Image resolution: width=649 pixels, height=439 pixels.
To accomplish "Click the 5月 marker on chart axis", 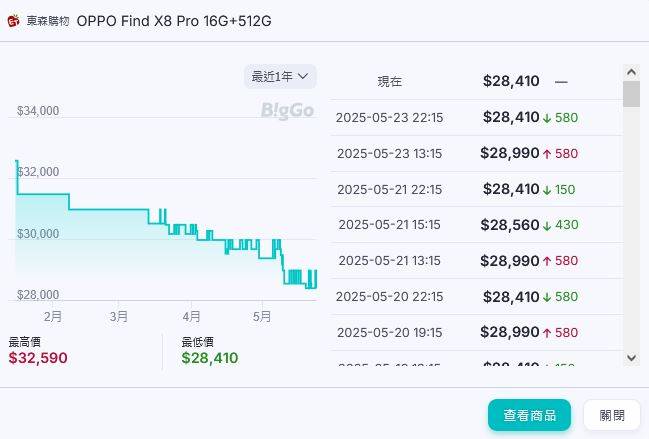I will (x=262, y=317).
